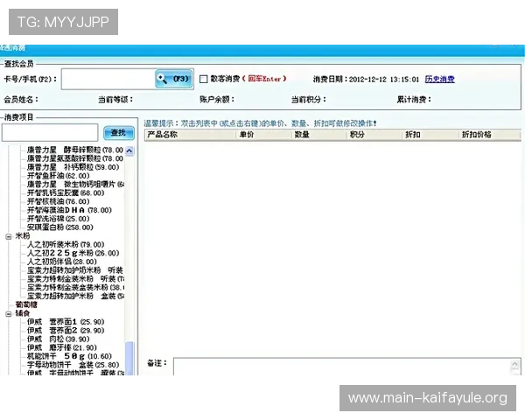Open the 历史消费 history link
The width and height of the screenshot is (525, 420).
439,79
